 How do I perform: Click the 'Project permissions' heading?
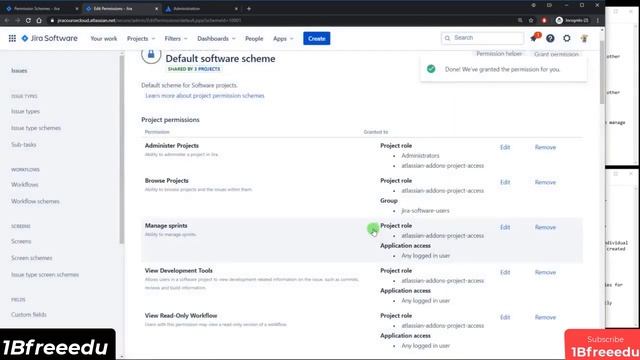170,120
